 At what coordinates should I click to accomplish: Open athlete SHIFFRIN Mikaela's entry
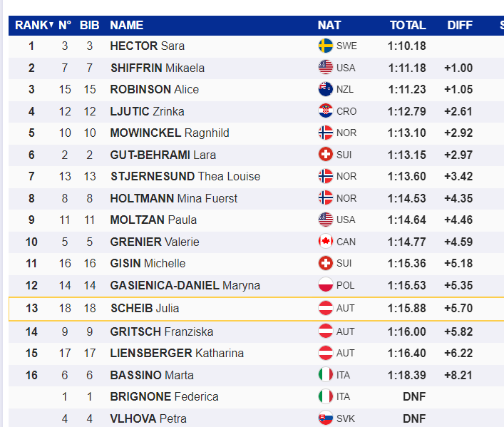pyautogui.click(x=158, y=68)
